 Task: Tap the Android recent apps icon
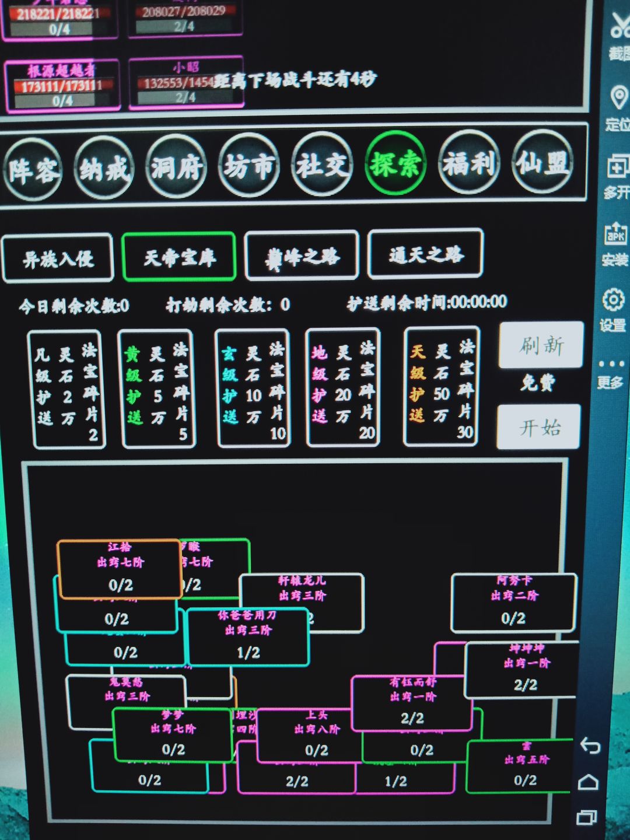pos(587,818)
